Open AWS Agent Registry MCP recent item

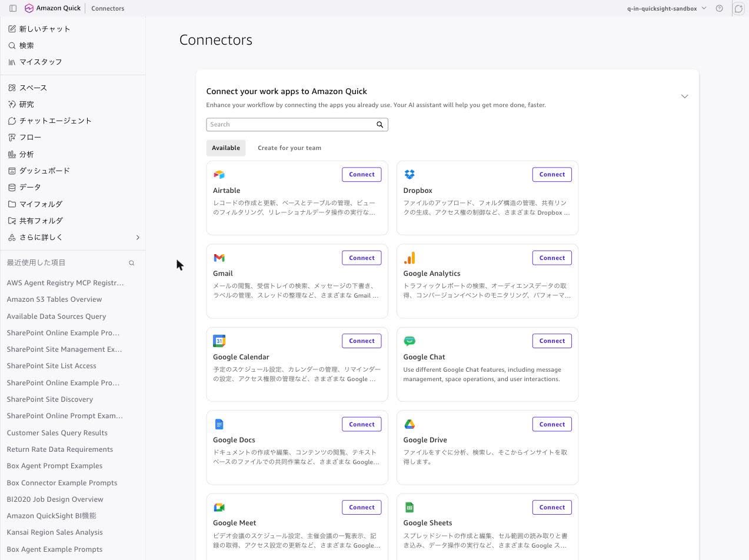pos(65,283)
